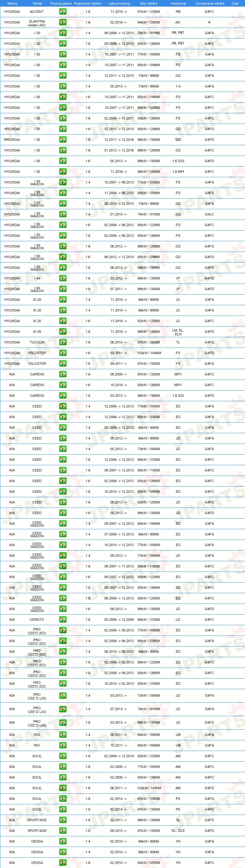Select the 94kW / 128KM power cell
The width and height of the screenshot is (245, 868).
pyautogui.click(x=149, y=22)
